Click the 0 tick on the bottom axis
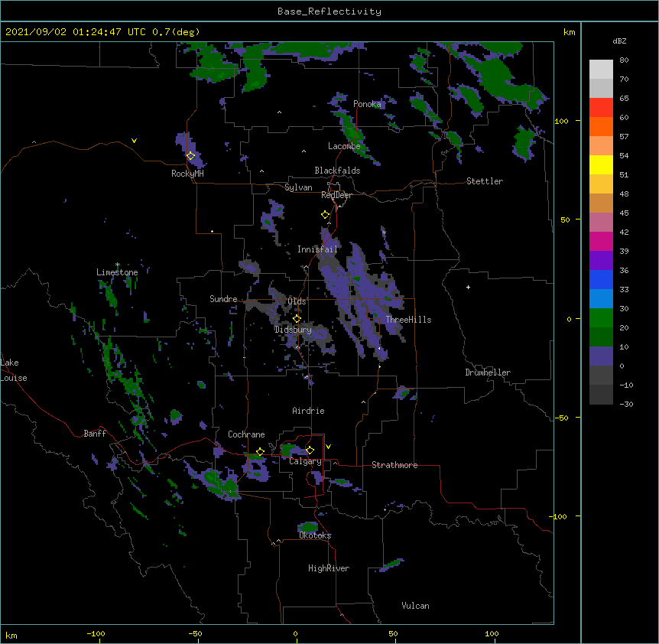Image resolution: width=659 pixels, height=644 pixels. tap(295, 634)
